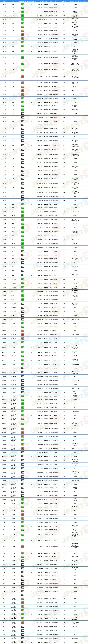
Task: Click petrol icon in Seat Toledo BXW row
Action: tap(23, 279)
